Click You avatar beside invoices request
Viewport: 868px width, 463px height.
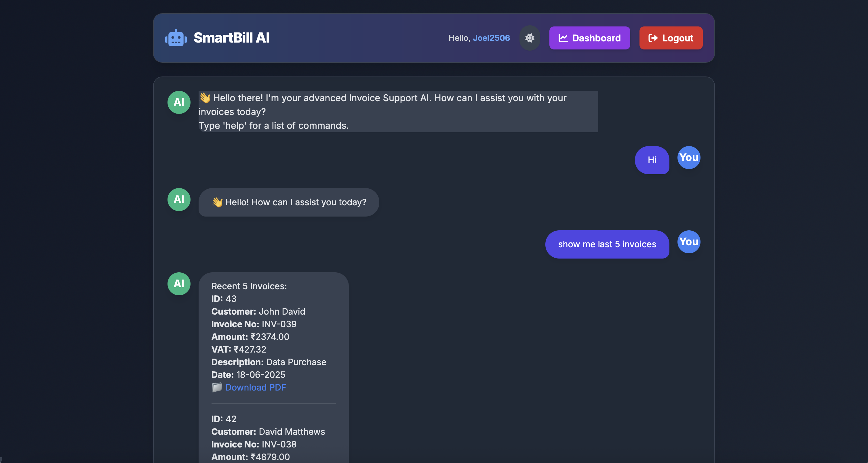[x=688, y=242]
